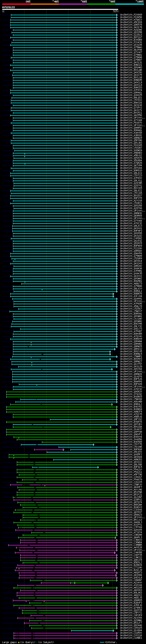Viewport: 146px width, 644px height.
Task: Select hit label UniRef100_Q43243
Action: 131,263
